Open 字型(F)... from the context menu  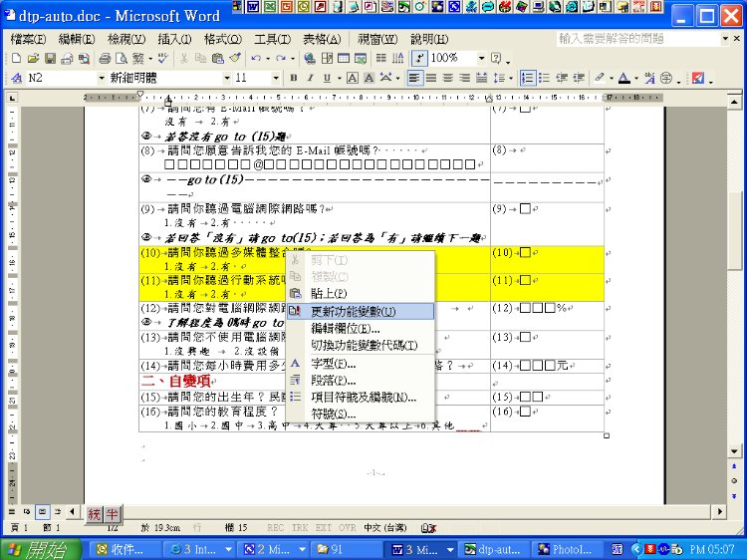[361, 364]
